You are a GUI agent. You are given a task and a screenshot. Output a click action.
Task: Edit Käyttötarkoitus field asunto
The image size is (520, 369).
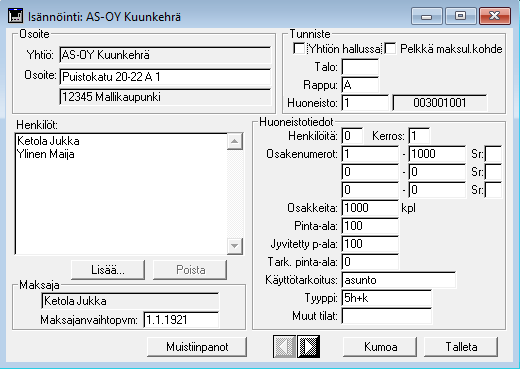[399, 280]
